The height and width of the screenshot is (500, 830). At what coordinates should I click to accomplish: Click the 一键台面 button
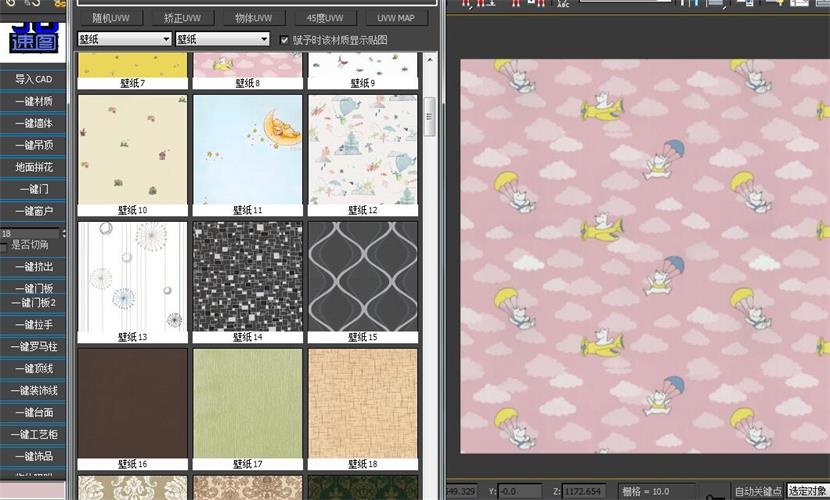[x=33, y=412]
